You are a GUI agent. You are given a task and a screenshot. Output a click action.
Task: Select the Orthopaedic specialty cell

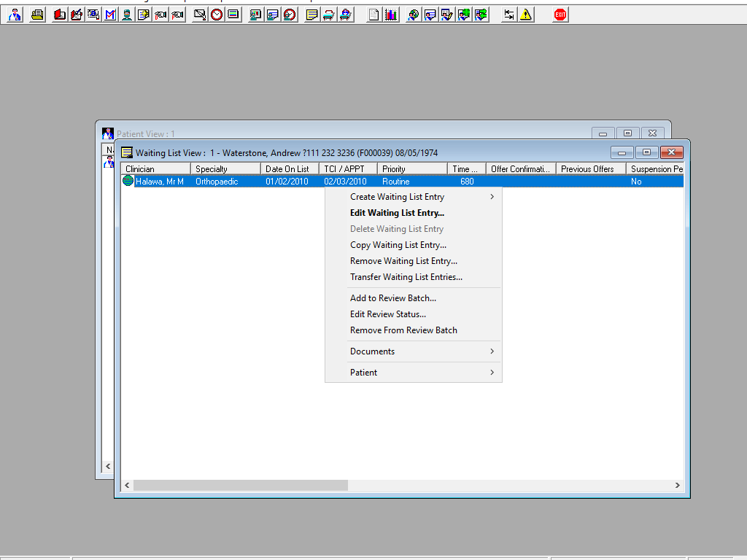coord(217,182)
